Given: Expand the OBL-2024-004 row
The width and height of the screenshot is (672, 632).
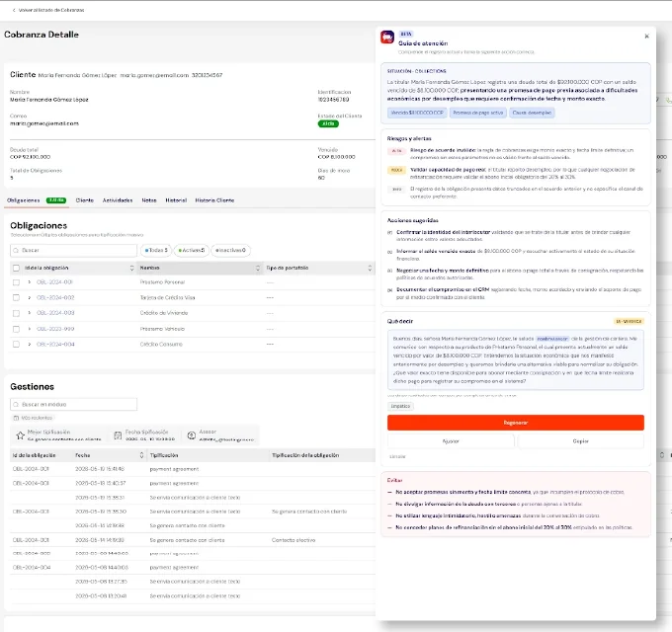Looking at the screenshot, I should coord(29,345).
